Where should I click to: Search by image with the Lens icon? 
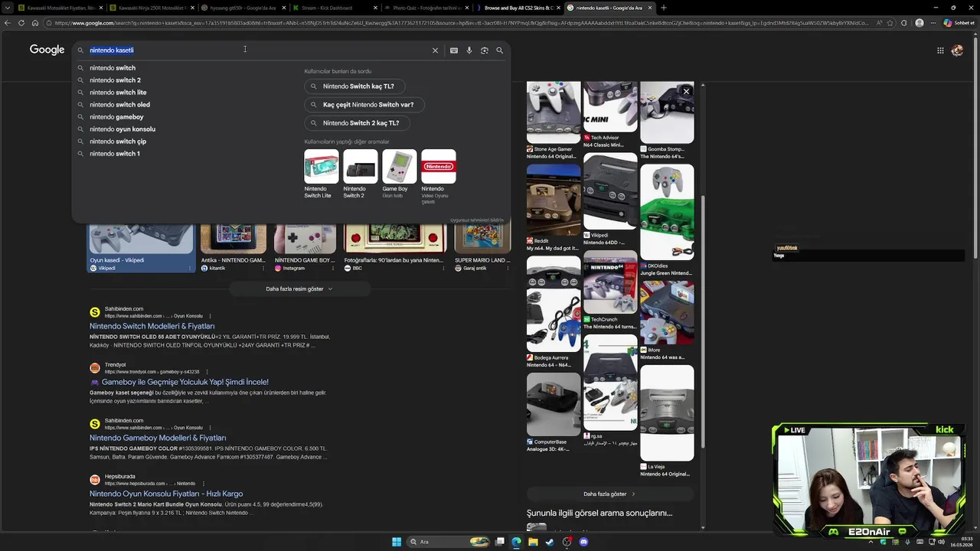(485, 51)
